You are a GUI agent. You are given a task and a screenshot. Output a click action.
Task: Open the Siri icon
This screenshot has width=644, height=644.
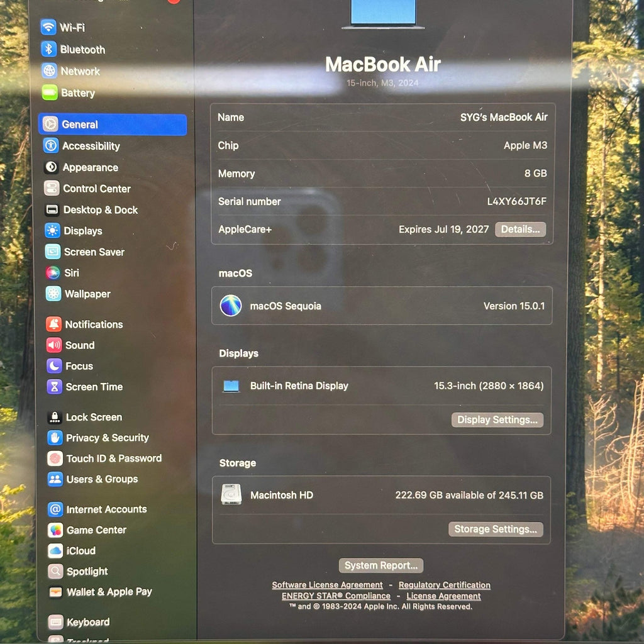click(x=53, y=272)
